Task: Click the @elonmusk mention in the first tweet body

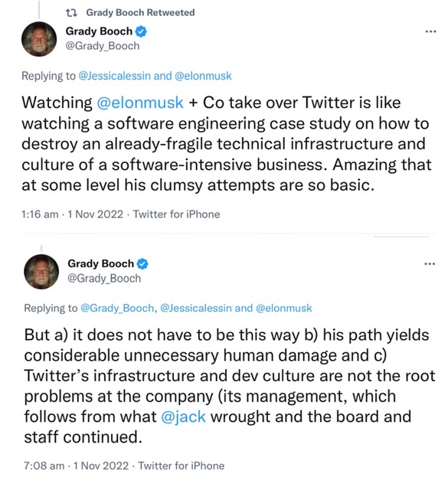Action: pyautogui.click(x=140, y=103)
